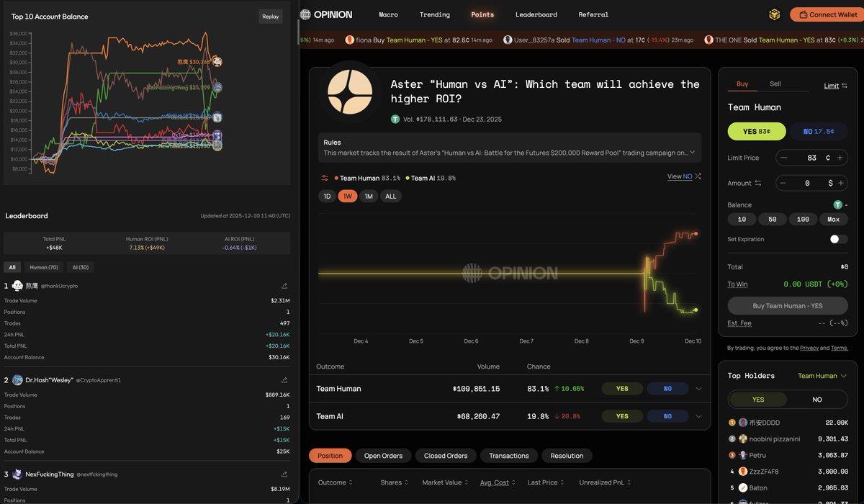This screenshot has width=864, height=504.
Task: Click Buy Team Human - YES button
Action: pyautogui.click(x=788, y=306)
